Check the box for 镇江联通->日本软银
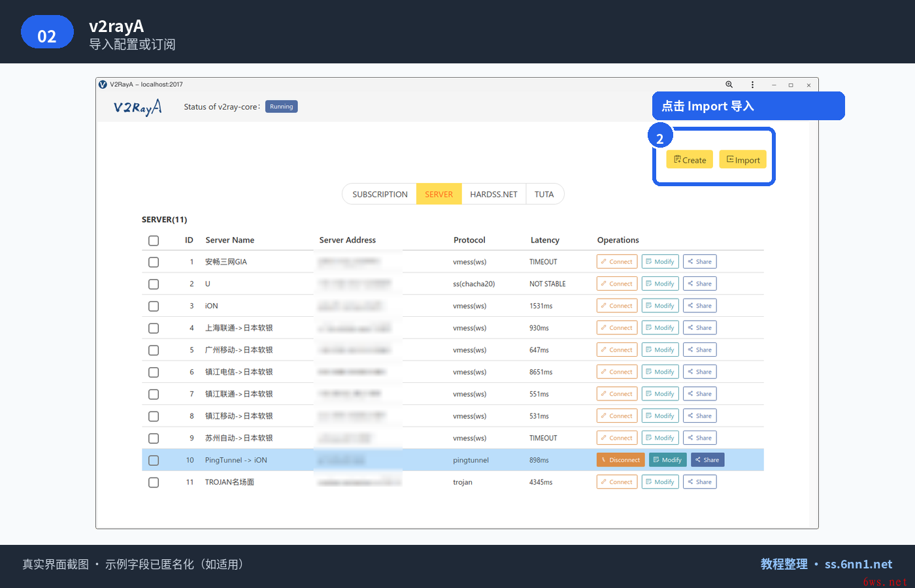Screen dimensions: 915x588 [154, 394]
